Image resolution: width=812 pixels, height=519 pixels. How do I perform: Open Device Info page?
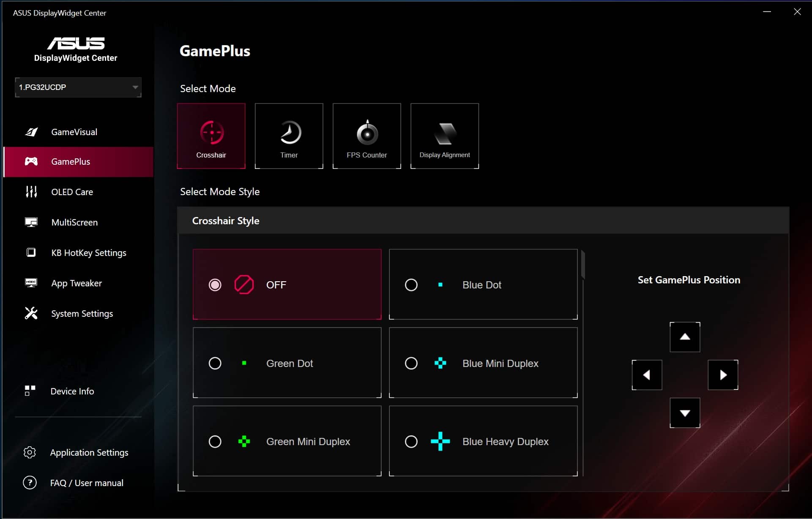pos(72,391)
